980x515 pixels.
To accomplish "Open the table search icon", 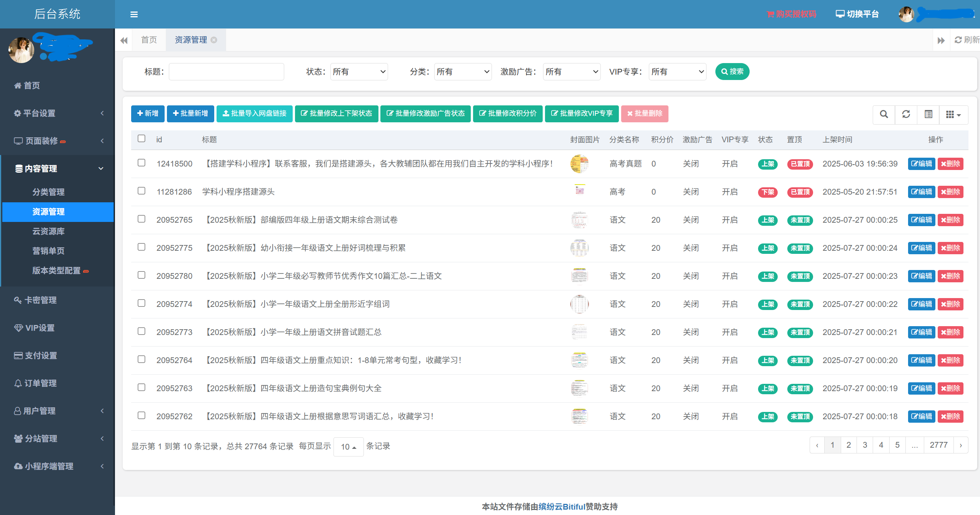I will tap(883, 114).
